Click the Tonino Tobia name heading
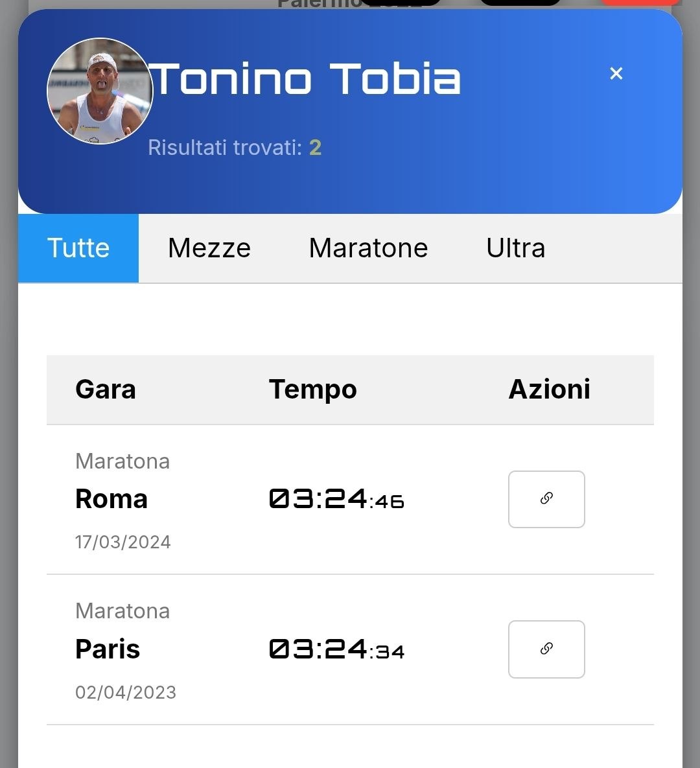Viewport: 700px width, 768px height. point(306,79)
